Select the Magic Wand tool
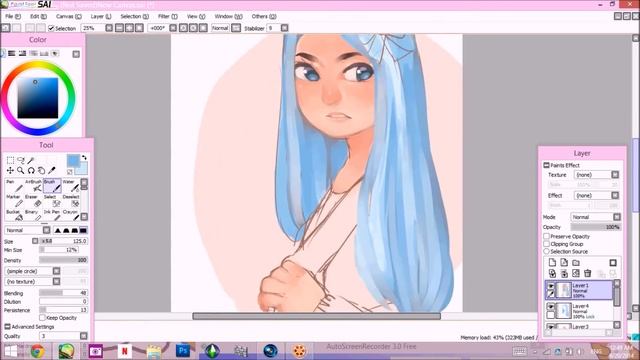Image resolution: width=640 pixels, height=360 pixels. [x=31, y=160]
